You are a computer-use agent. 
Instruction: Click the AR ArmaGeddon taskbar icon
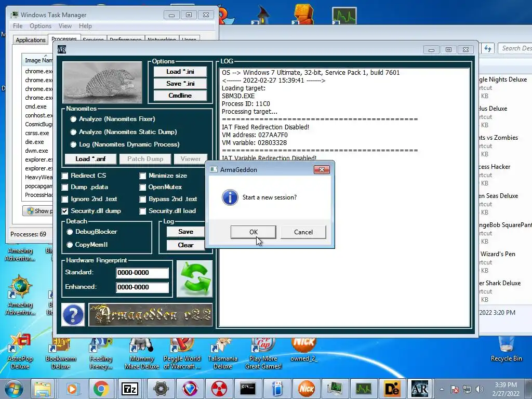pyautogui.click(x=420, y=389)
